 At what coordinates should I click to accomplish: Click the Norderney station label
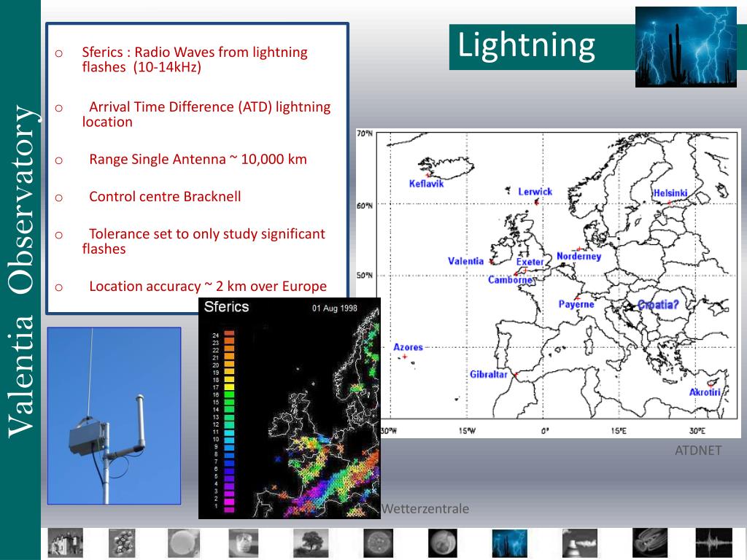click(578, 256)
